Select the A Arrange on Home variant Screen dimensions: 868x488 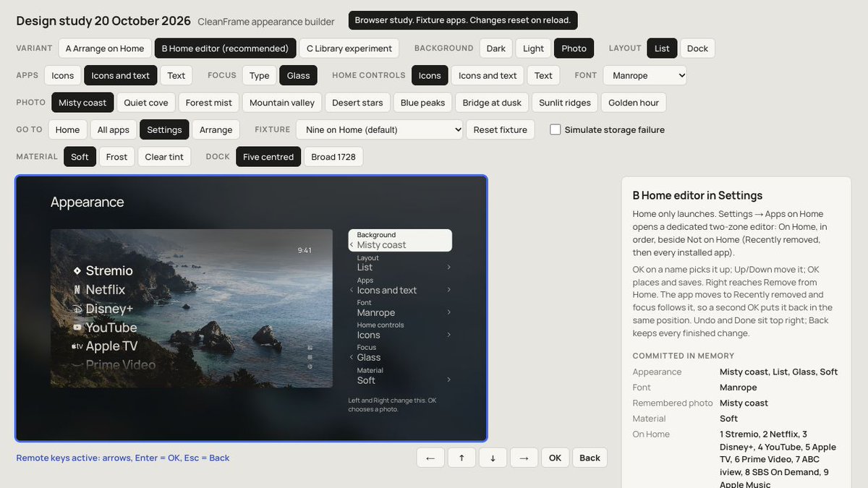105,48
